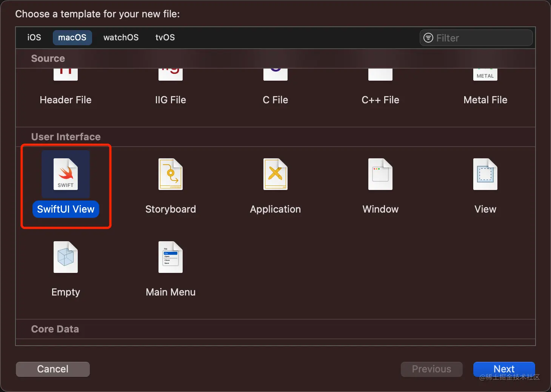
Task: Click the SwiftUI View label
Action: (66, 209)
